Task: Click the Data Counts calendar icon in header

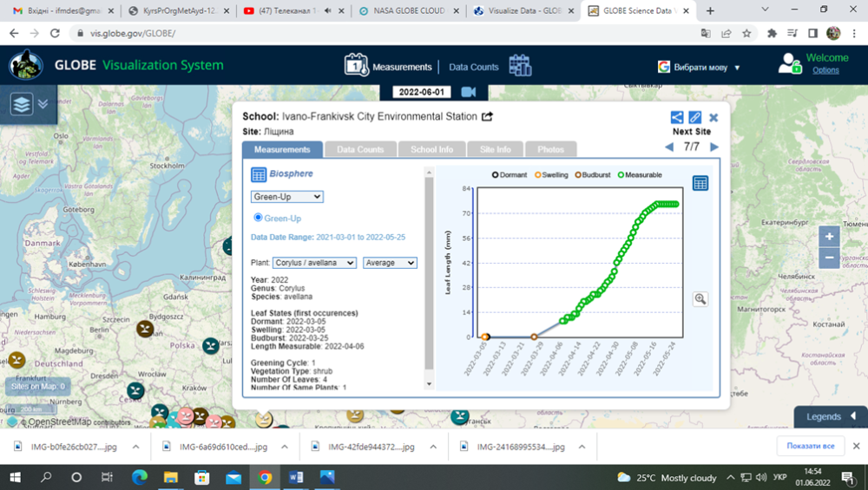Action: [x=520, y=66]
